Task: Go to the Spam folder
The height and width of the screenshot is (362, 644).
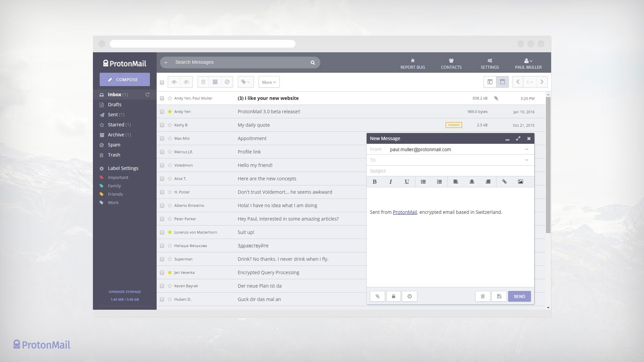Action: click(x=114, y=145)
